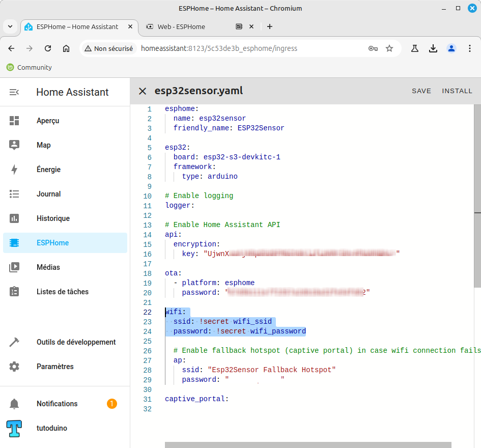Click the notification count badge
Image resolution: width=481 pixels, height=448 pixels.
[112, 404]
